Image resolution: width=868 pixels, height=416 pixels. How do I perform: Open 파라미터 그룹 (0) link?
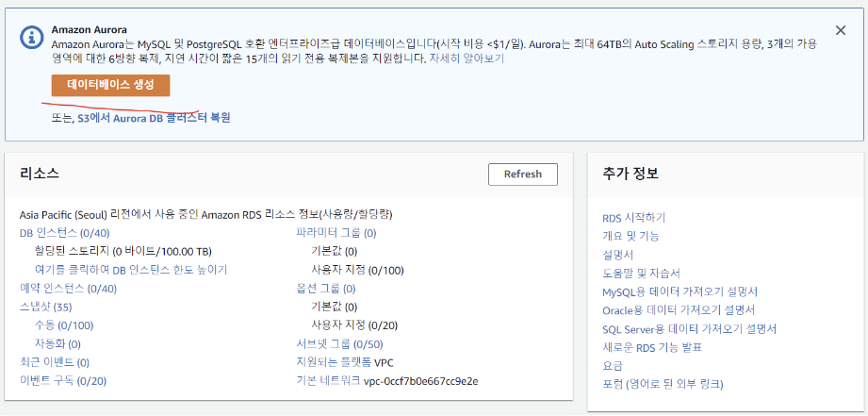click(336, 233)
